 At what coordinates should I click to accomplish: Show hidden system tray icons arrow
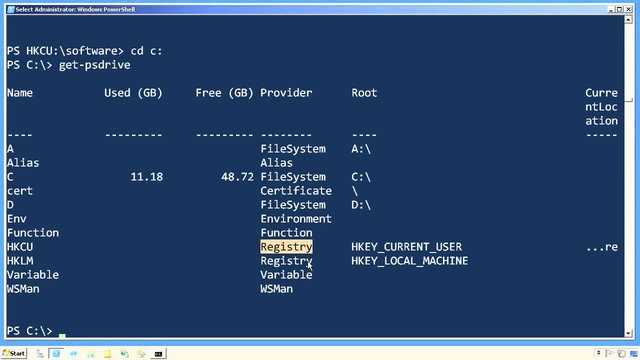pyautogui.click(x=598, y=353)
